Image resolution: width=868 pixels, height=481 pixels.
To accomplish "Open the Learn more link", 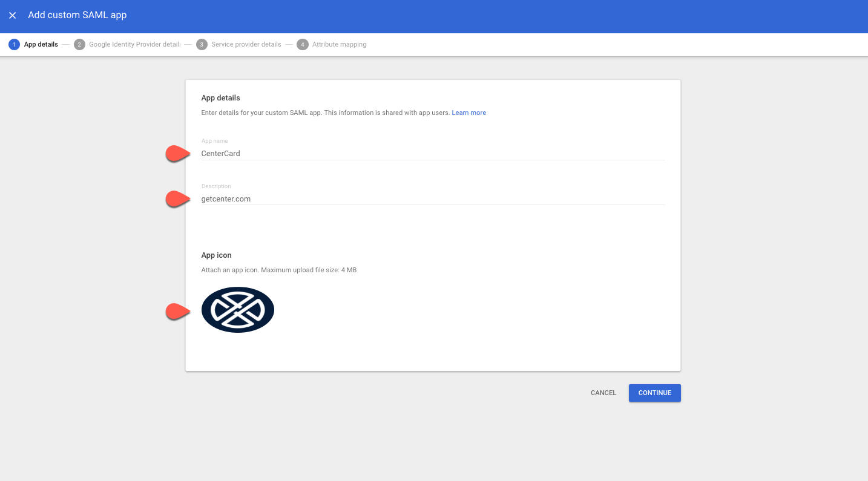I will pos(469,113).
